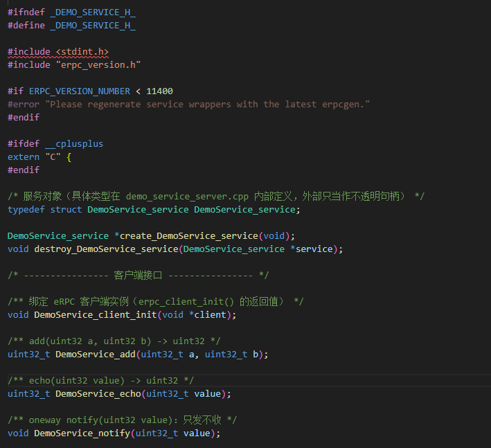Click the "*service" parameter in destroy function
This screenshot has height=448, width=491.
pyautogui.click(x=311, y=249)
